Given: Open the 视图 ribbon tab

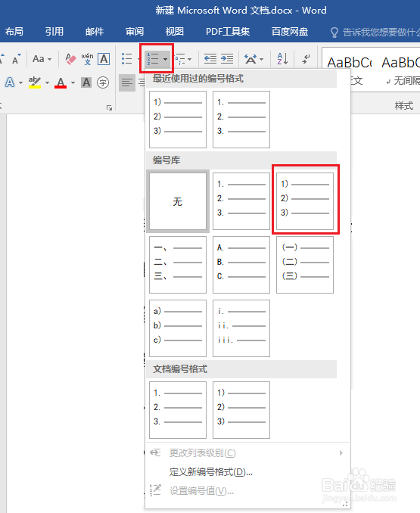Looking at the screenshot, I should 175,32.
